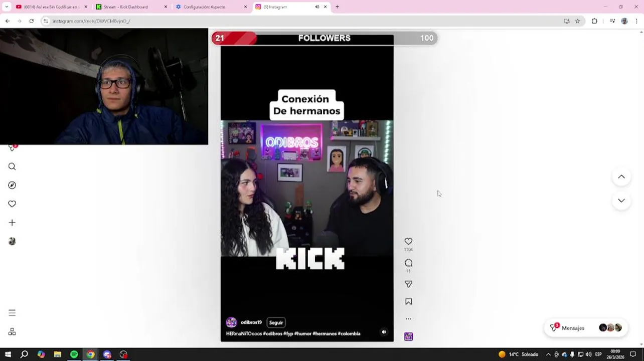This screenshot has height=361, width=644.
Task: Go to previous reel with up chevron
Action: coord(621,176)
